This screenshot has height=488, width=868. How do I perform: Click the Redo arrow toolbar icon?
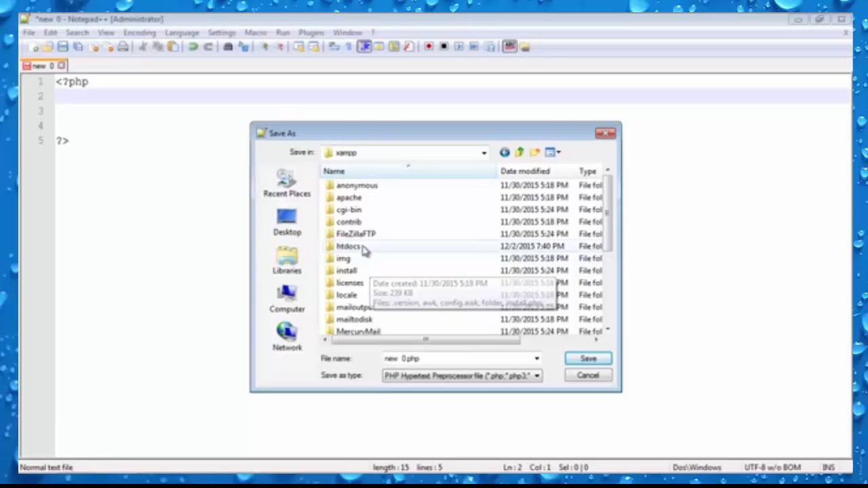[x=208, y=47]
